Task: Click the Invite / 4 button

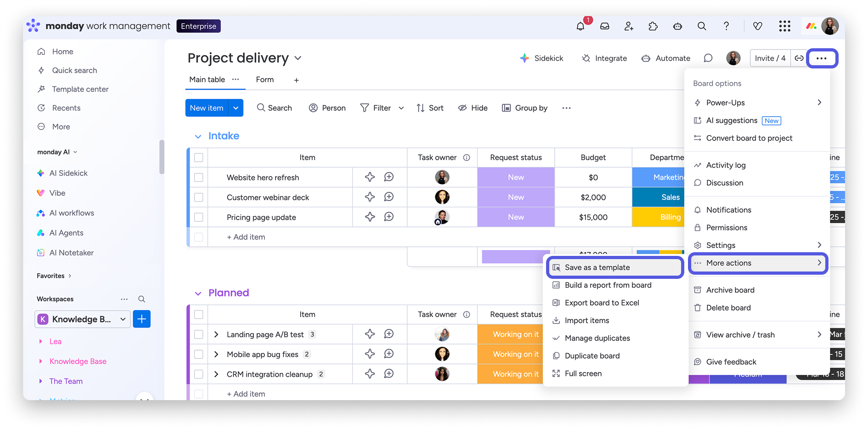Action: click(770, 58)
